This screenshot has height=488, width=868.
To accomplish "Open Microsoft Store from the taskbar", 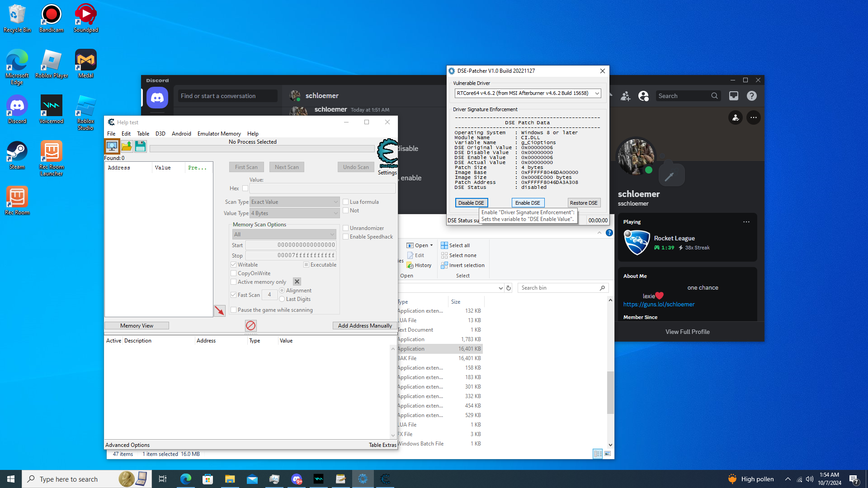I will 208,479.
